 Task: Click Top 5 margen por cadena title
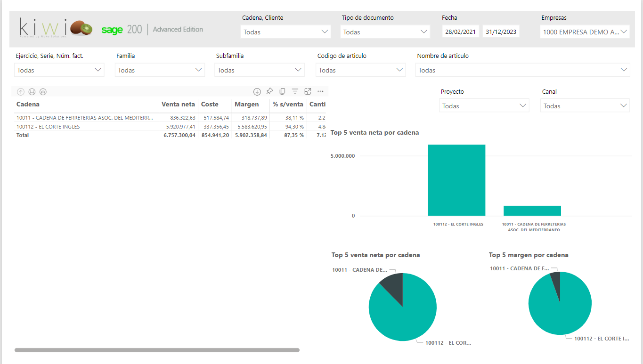pos(529,255)
